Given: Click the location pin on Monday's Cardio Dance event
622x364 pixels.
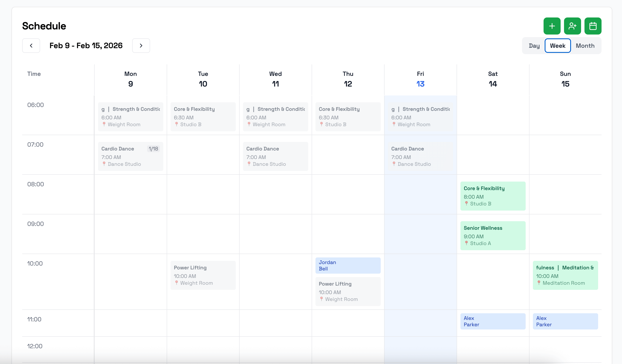Looking at the screenshot, I should tap(104, 164).
